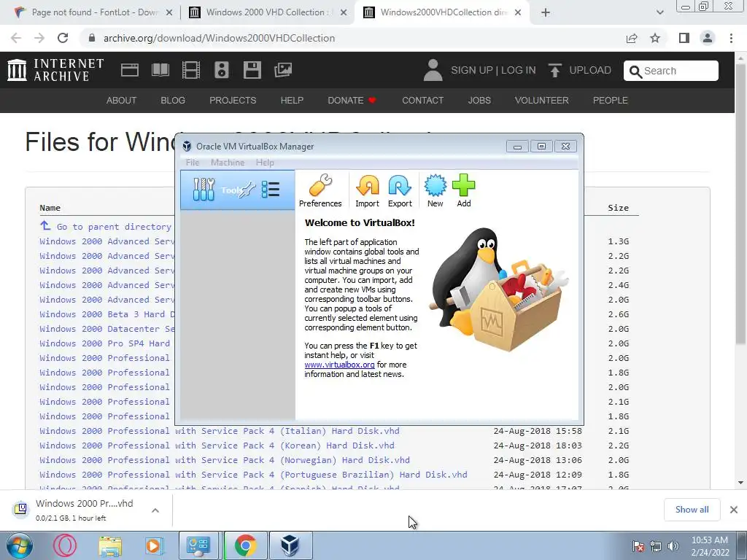This screenshot has height=560, width=747.
Task: Click the green Add machine icon
Action: pos(463,186)
